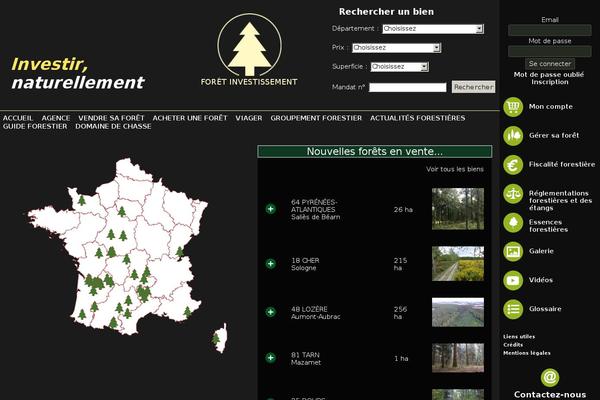Follow the Inscription link

[549, 82]
